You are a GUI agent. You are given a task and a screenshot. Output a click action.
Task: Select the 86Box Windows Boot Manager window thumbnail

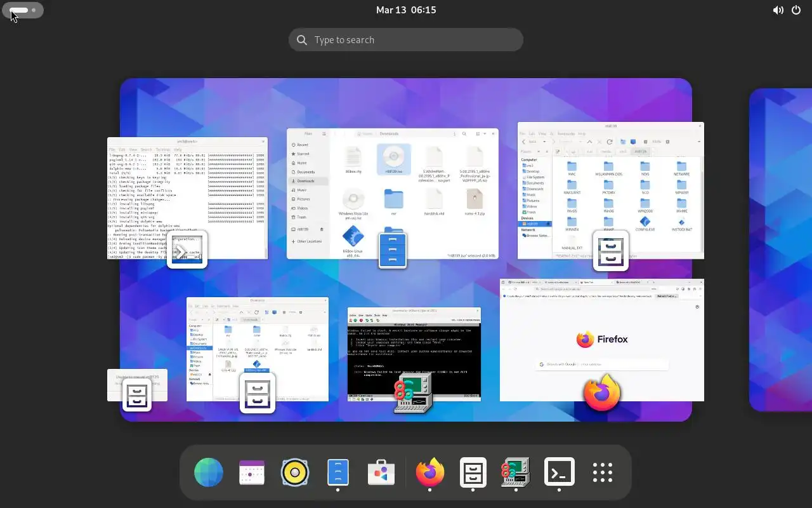(414, 354)
